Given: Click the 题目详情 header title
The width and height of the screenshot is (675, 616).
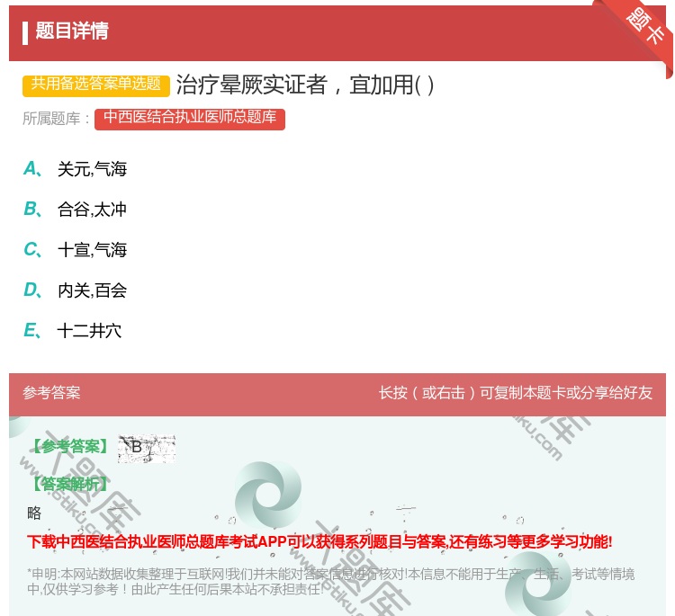Looking at the screenshot, I should coord(72,31).
